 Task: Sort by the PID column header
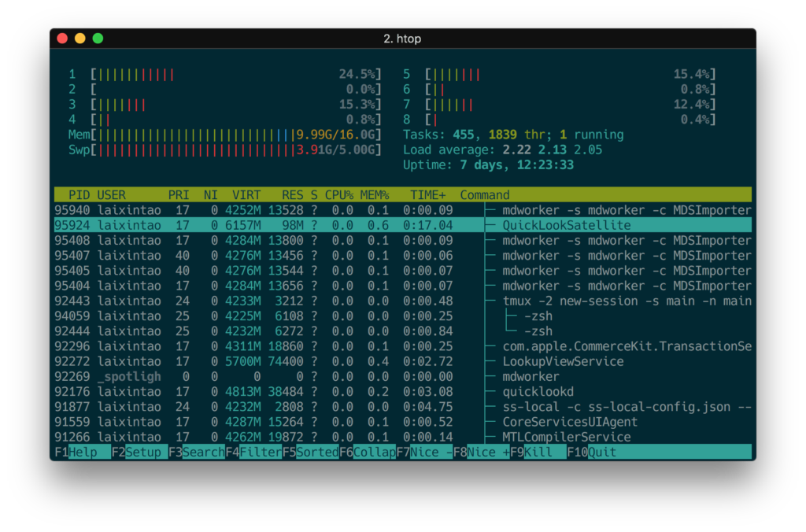79,195
